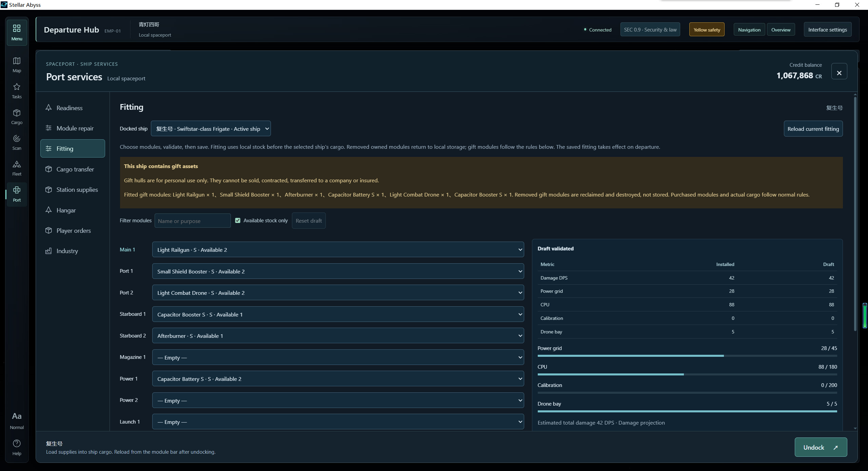The image size is (868, 471).
Task: Expand Port 2 Light Combat Drone dropdown
Action: coord(338,292)
